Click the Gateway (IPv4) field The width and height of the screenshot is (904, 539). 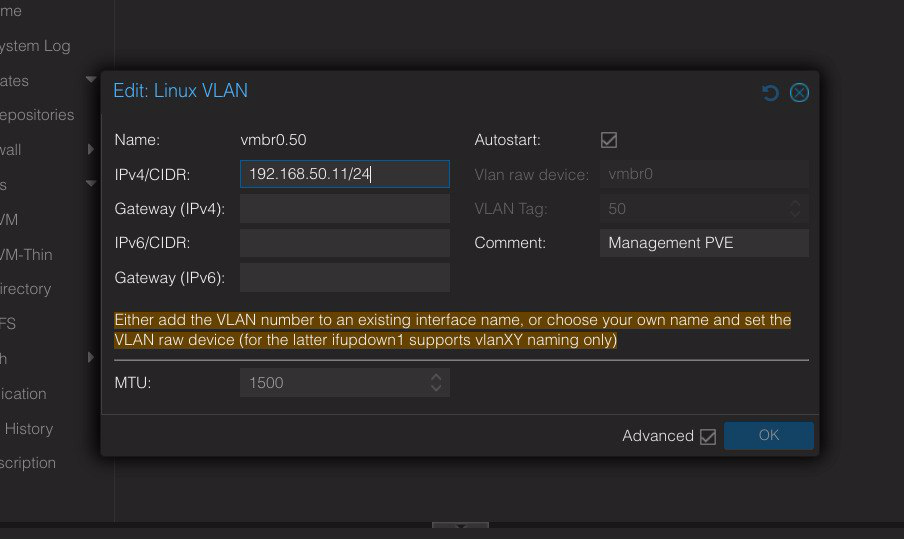pos(345,209)
